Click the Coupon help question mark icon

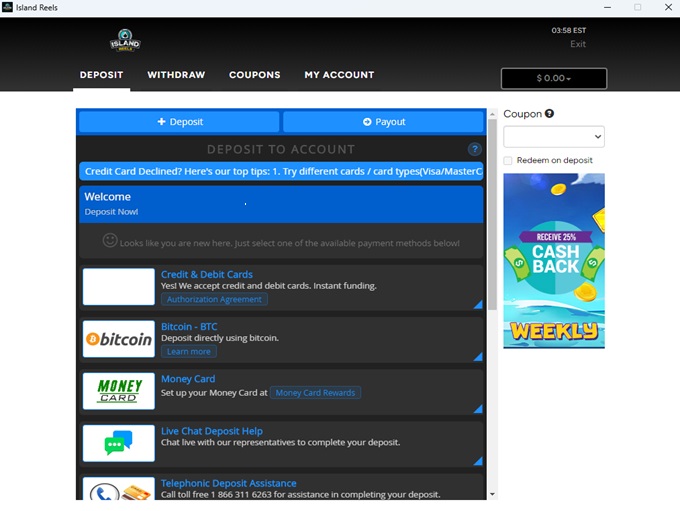[549, 114]
